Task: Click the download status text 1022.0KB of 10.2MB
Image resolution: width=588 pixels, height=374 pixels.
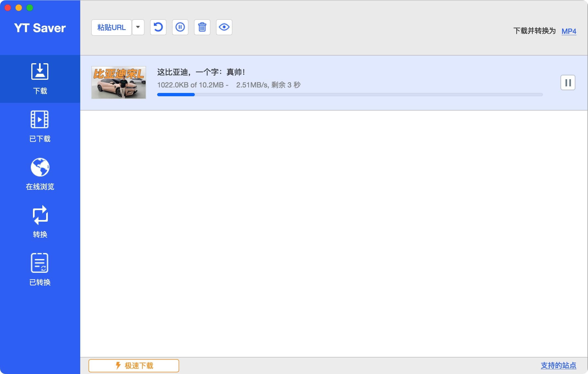Action: tap(190, 85)
